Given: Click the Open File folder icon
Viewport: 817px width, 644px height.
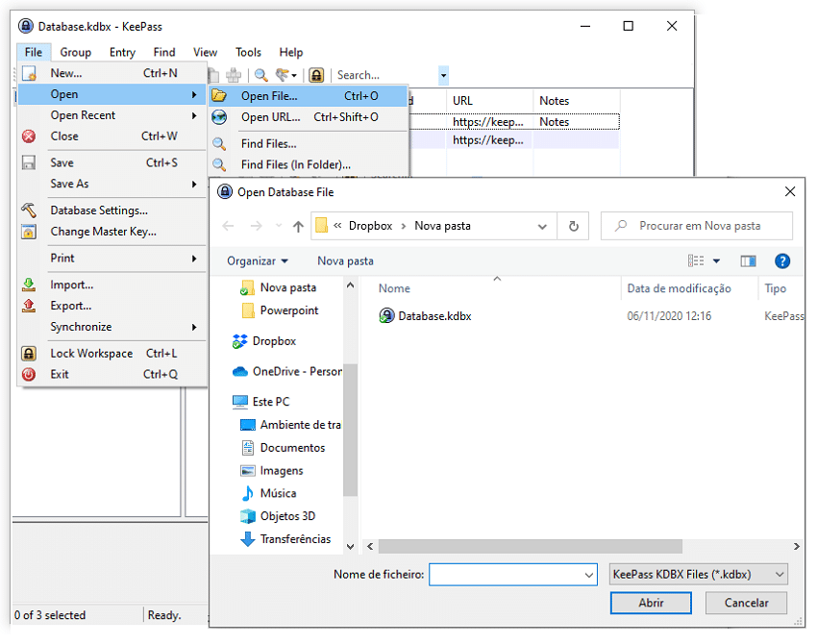Looking at the screenshot, I should point(219,96).
